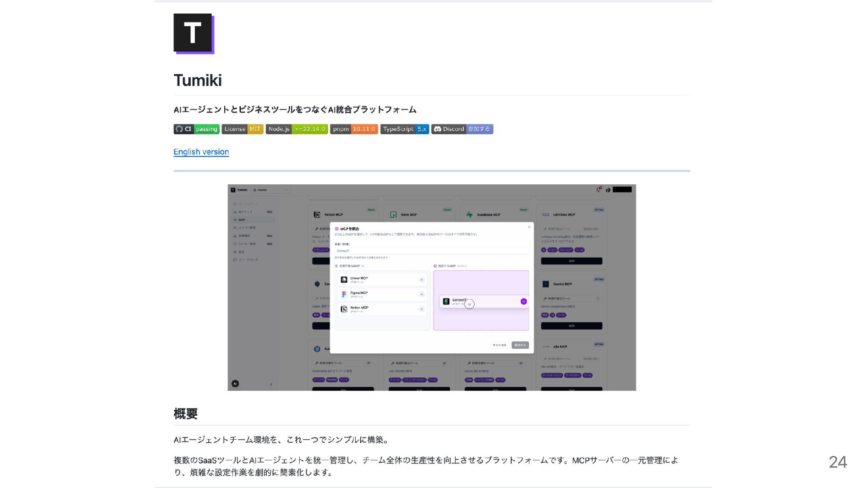
Task: Click the pnpm 10.11.0 badge
Action: point(354,129)
